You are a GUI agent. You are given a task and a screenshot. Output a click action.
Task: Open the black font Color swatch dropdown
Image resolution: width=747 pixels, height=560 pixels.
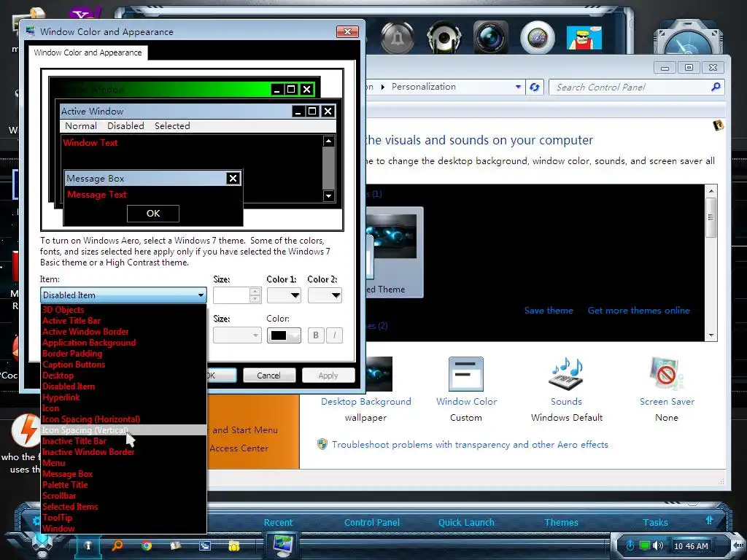(284, 335)
